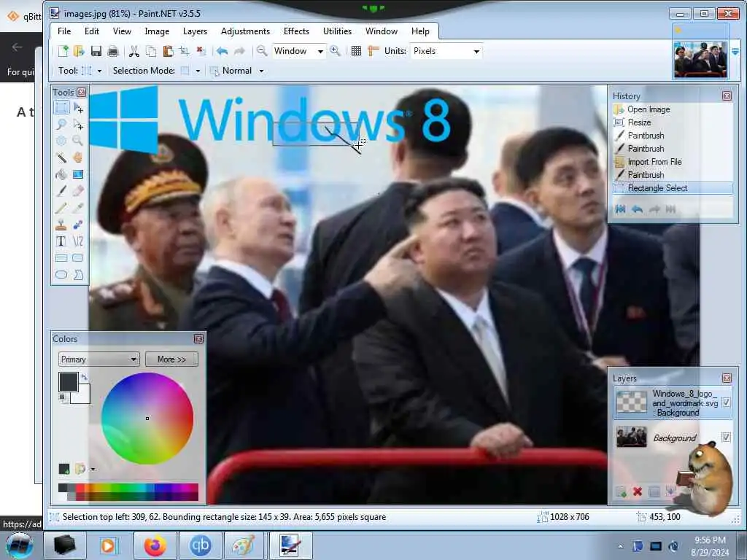Select the Lasso Select tool
747x560 pixels.
point(61,125)
